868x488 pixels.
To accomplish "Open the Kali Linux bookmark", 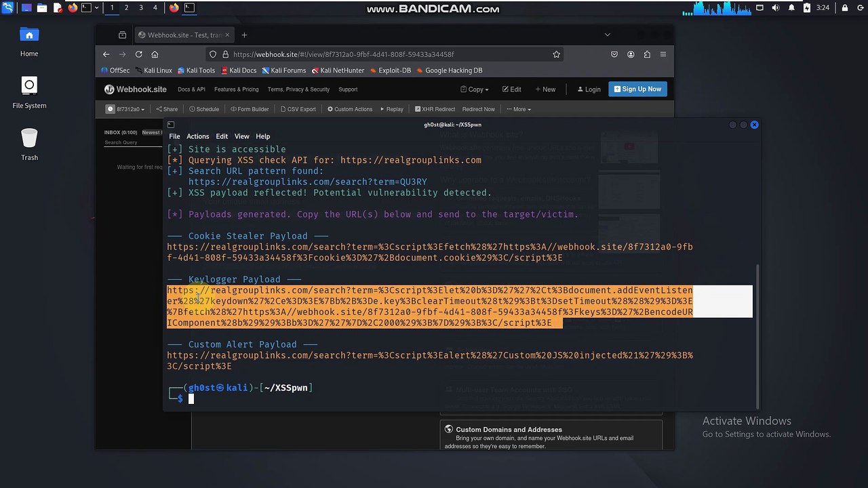I will click(x=154, y=70).
